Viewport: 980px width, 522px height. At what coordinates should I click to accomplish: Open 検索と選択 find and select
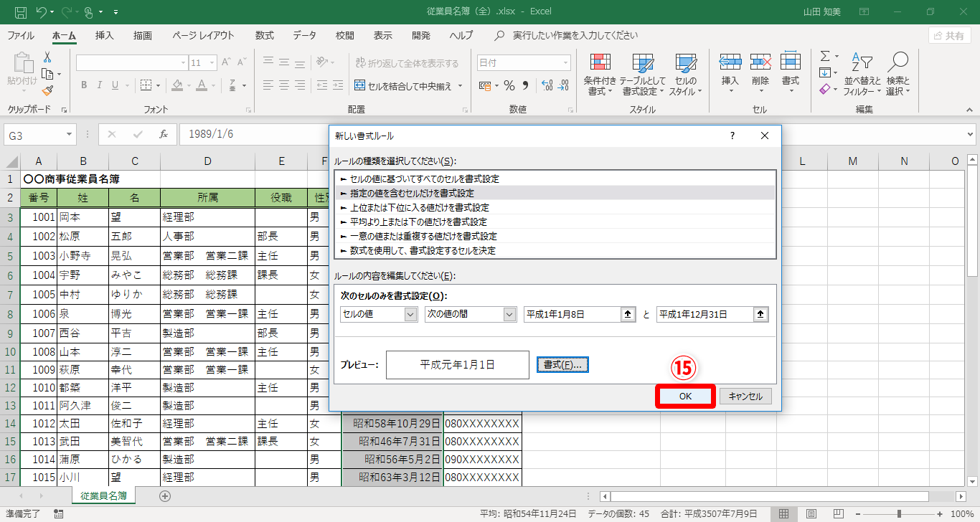897,74
